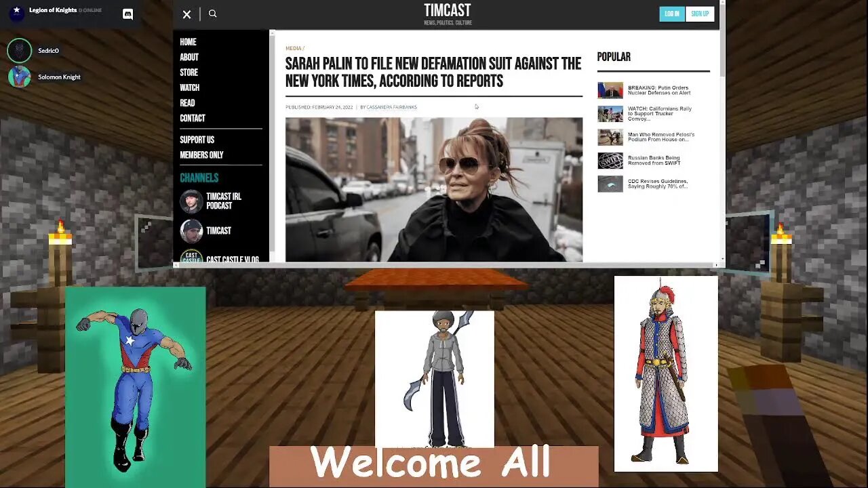Image resolution: width=868 pixels, height=488 pixels.
Task: Select Sedric0 user avatar
Action: click(20, 51)
